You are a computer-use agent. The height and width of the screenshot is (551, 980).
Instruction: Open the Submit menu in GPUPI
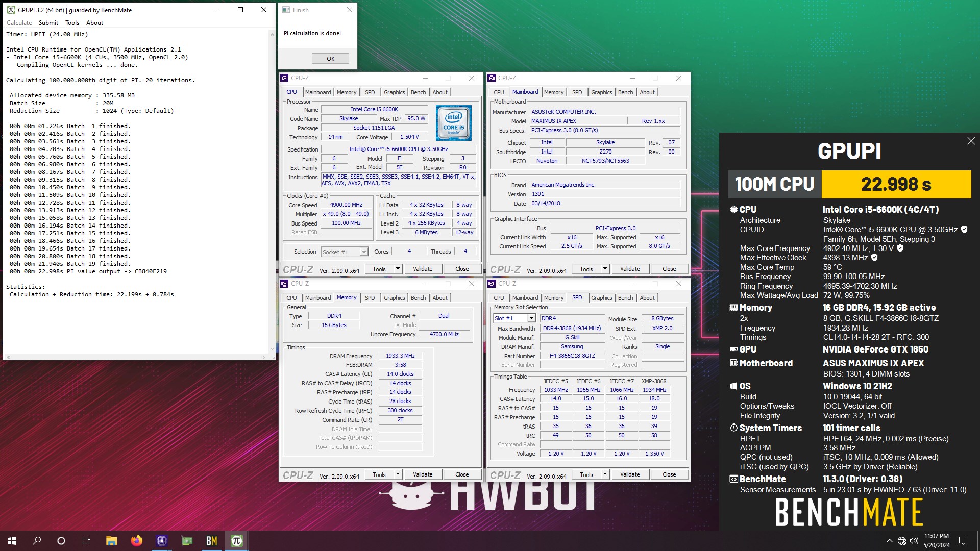click(x=48, y=23)
